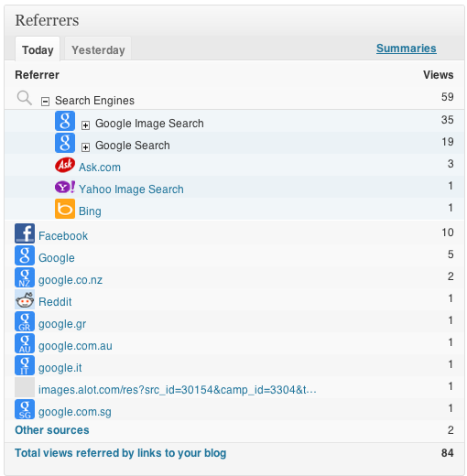Viewport: 467px width, 476px height.
Task: Open the Summaries link
Action: coord(407,49)
